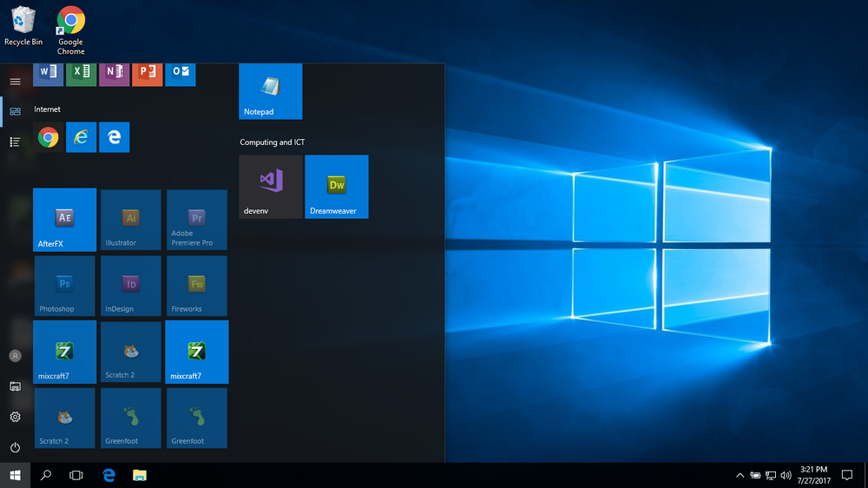Expand the Start menu hamburger button

coord(15,82)
